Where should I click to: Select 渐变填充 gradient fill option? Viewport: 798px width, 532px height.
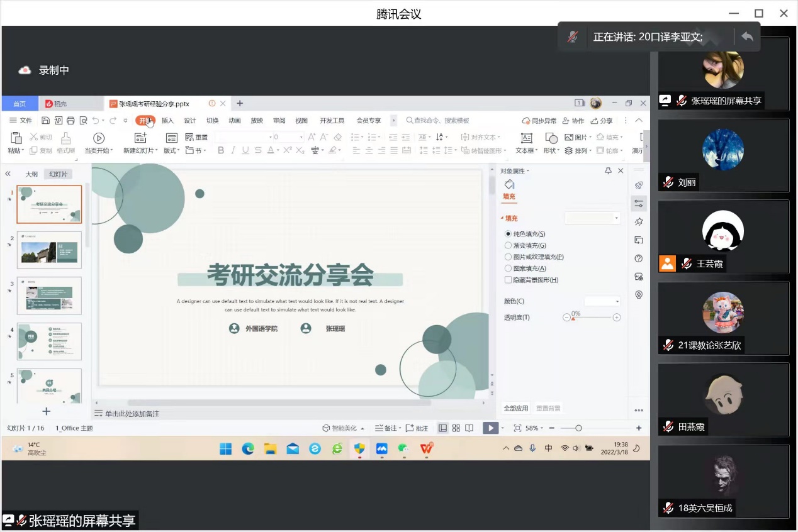click(x=509, y=245)
